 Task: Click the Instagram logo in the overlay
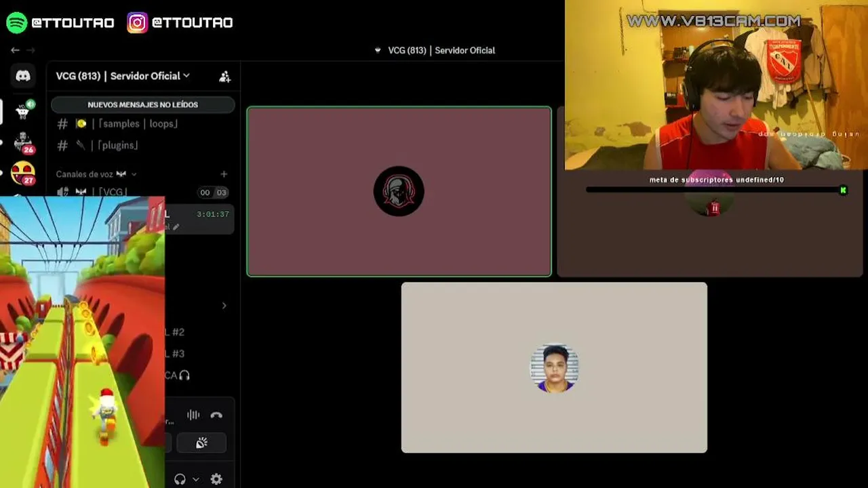pos(137,22)
